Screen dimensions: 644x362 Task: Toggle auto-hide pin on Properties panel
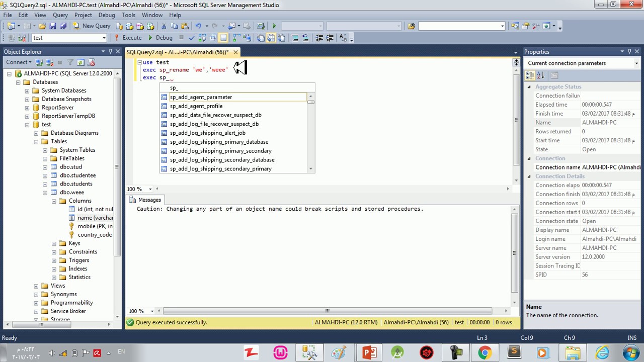pyautogui.click(x=629, y=51)
